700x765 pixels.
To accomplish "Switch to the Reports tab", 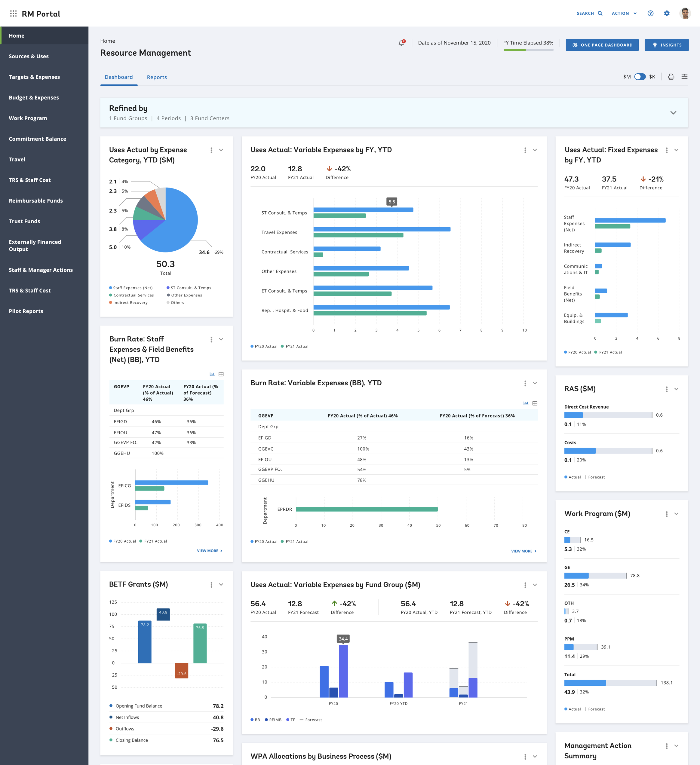I will coord(157,77).
